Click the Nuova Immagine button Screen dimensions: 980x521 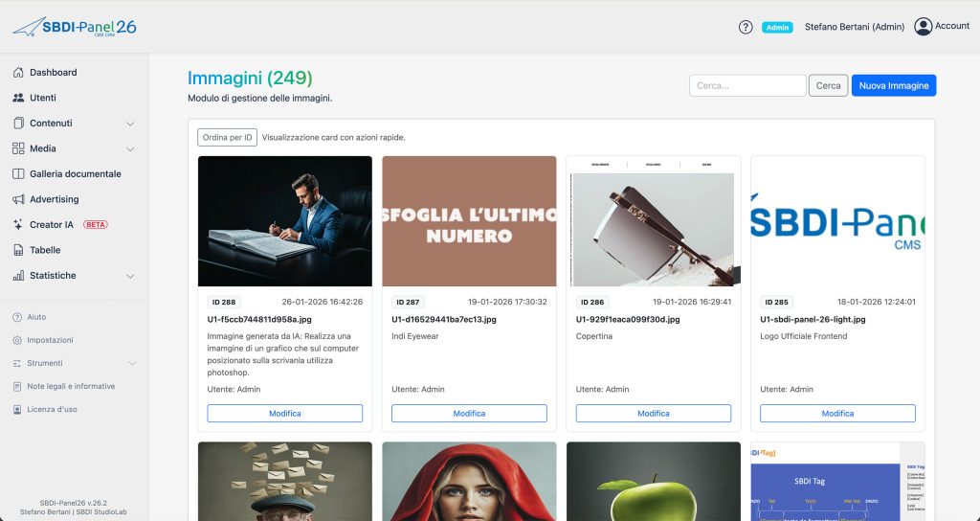point(893,85)
